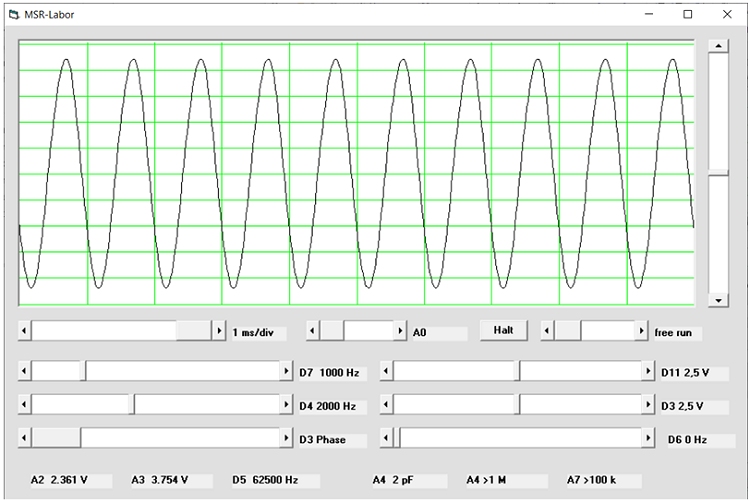The image size is (750, 503).
Task: Click left arrow of the A0 channel scrollbar
Action: pyautogui.click(x=312, y=331)
